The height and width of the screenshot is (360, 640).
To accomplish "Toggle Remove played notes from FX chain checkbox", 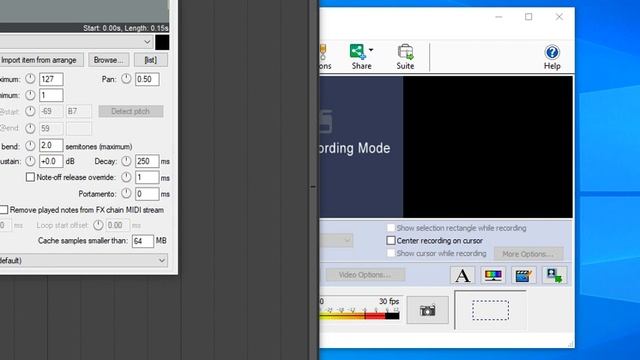I will (4, 210).
